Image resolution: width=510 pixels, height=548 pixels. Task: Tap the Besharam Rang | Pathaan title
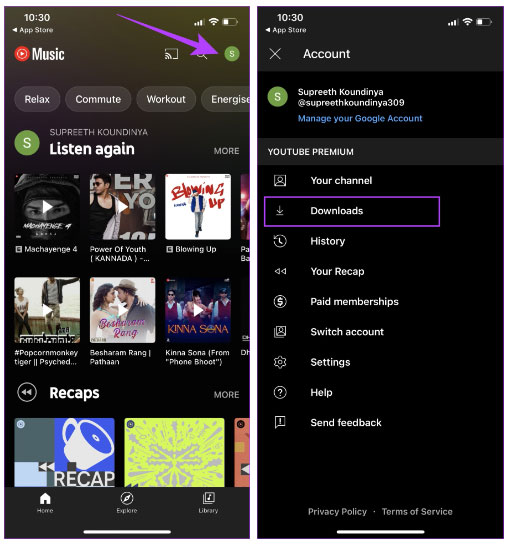[120, 357]
